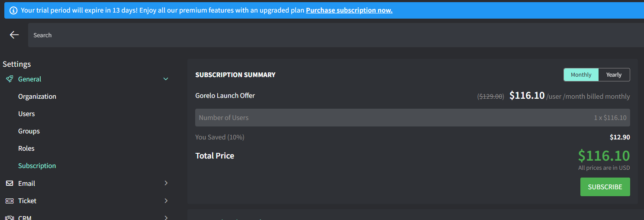Click the Ticket icon in sidebar
Viewport: 644px width, 220px height.
(10, 201)
